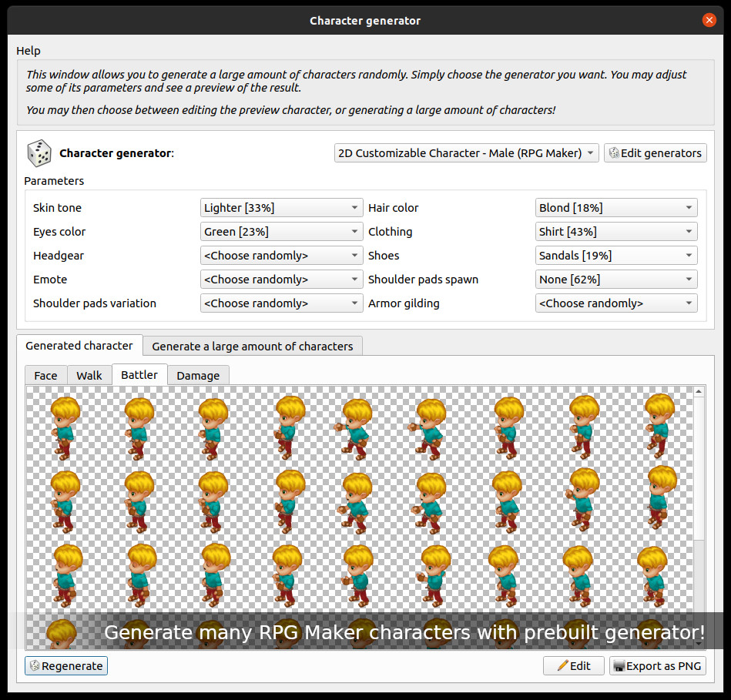Click the Export as PNG button
Screen dimensions: 731x700
[x=657, y=665]
